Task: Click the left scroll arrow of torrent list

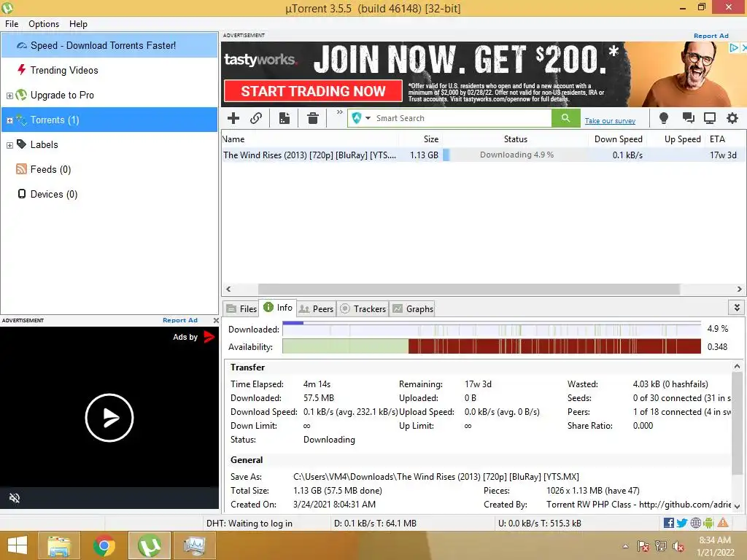Action: 228,289
